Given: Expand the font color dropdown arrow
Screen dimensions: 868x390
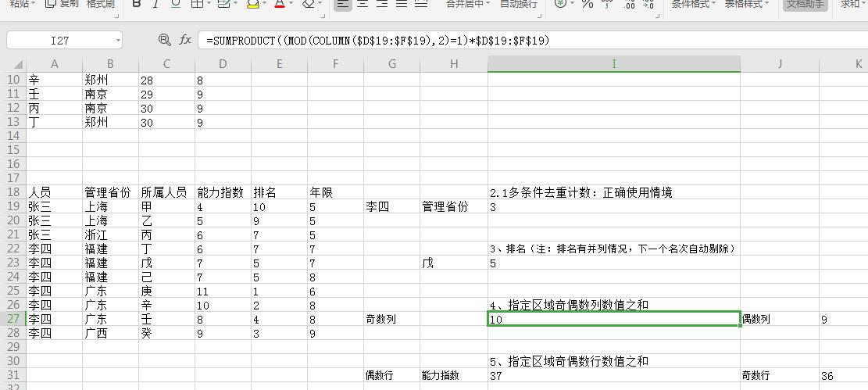Looking at the screenshot, I should pyautogui.click(x=291, y=4).
